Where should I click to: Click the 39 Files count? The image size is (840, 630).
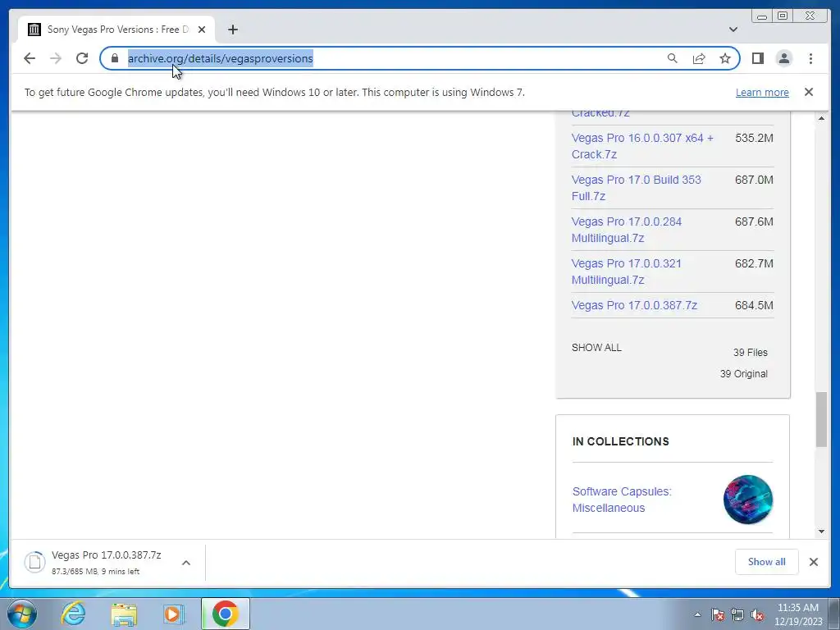coord(750,353)
